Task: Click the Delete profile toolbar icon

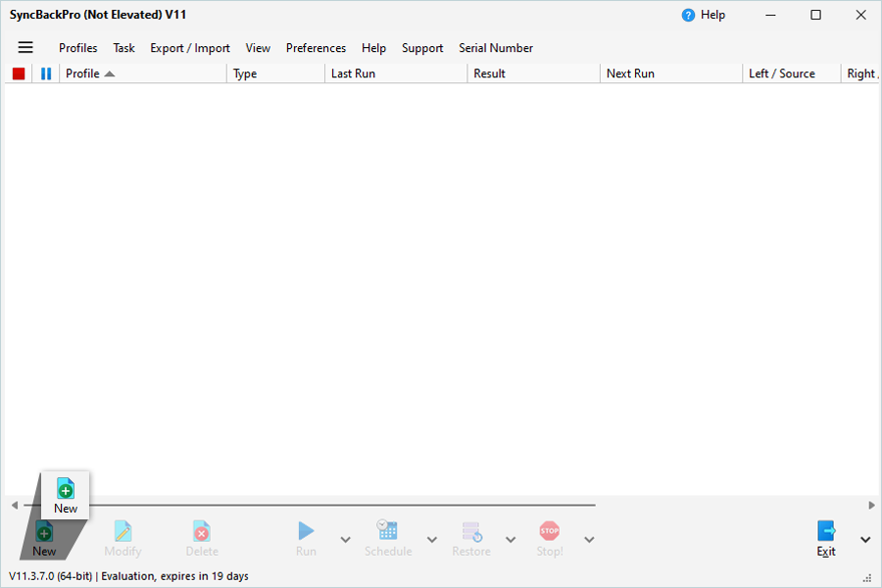Action: tap(201, 532)
